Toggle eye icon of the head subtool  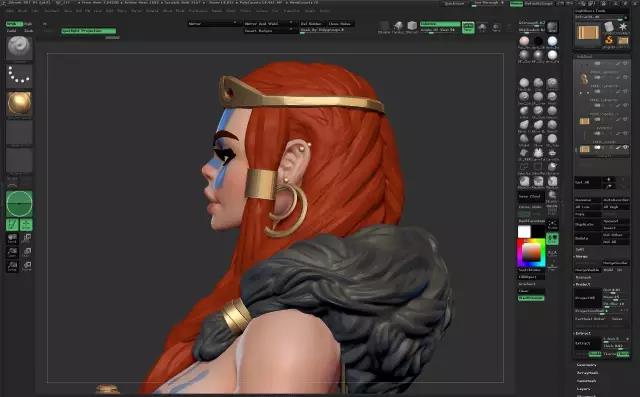point(625,77)
